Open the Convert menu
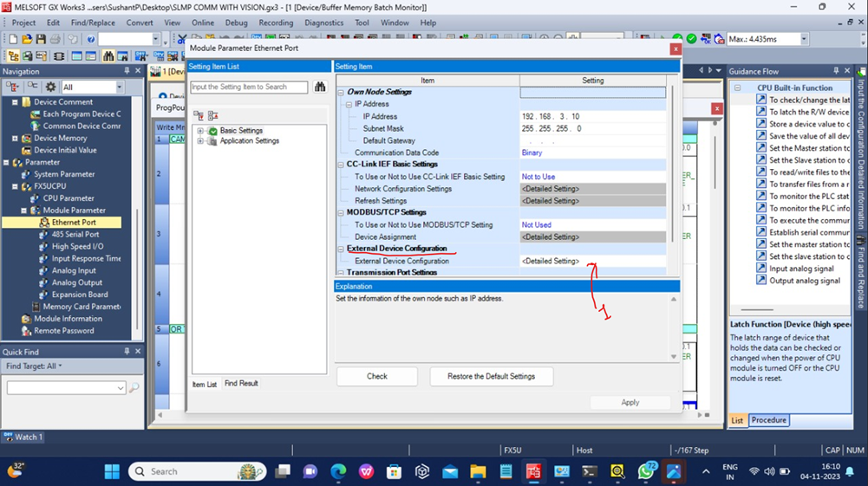 (140, 23)
